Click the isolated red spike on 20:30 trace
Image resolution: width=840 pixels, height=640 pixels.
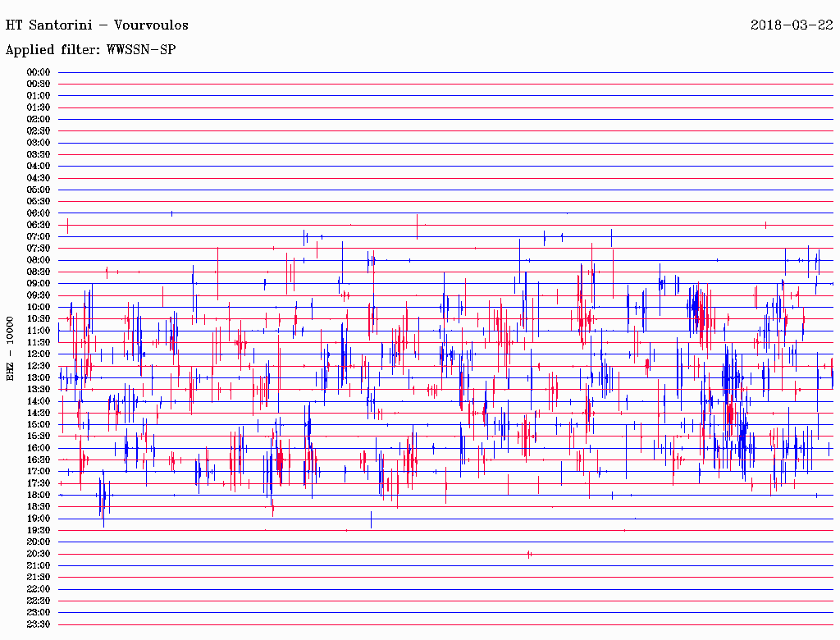pos(529,555)
